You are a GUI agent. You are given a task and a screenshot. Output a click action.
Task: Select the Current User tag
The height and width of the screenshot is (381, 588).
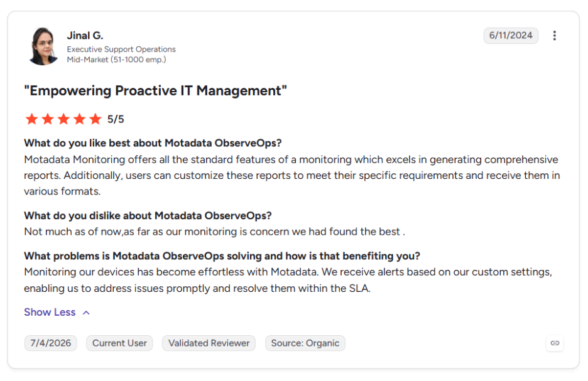coord(119,343)
